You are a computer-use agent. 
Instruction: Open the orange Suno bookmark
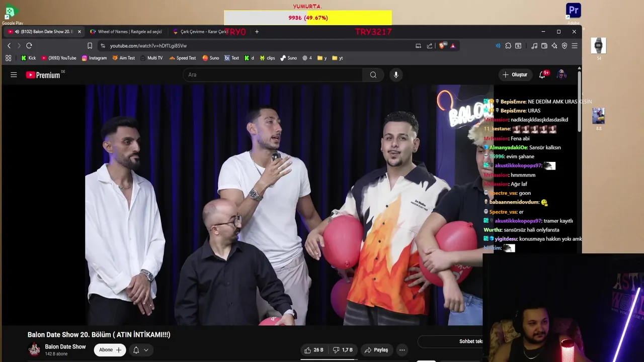[x=211, y=58]
